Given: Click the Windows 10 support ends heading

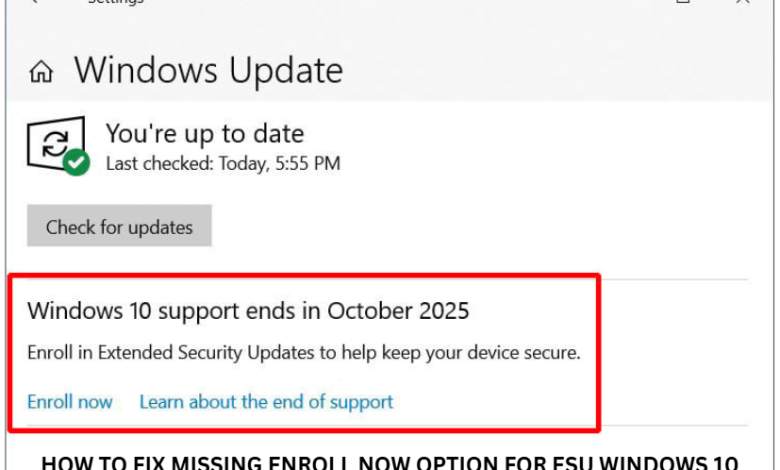Looking at the screenshot, I should pos(248,310).
